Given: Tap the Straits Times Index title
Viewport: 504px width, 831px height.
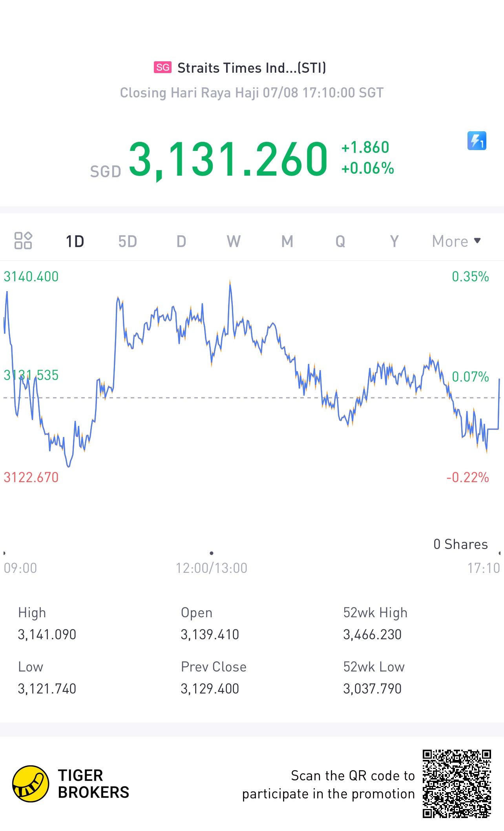Looking at the screenshot, I should 252,68.
